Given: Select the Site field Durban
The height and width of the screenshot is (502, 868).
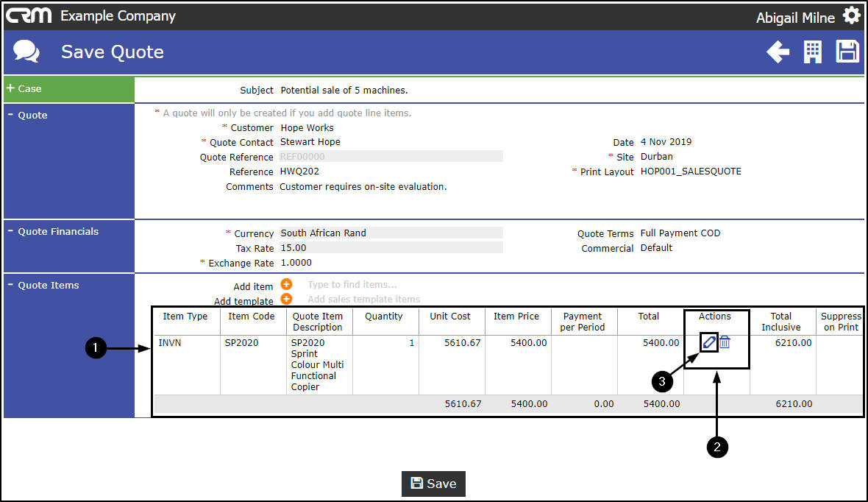Looking at the screenshot, I should (x=657, y=157).
